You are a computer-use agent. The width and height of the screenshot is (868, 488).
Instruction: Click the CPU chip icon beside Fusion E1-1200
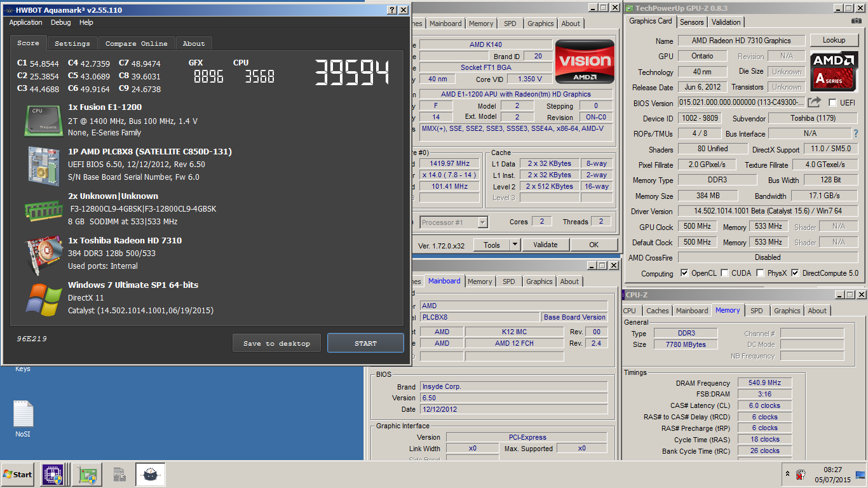point(43,120)
